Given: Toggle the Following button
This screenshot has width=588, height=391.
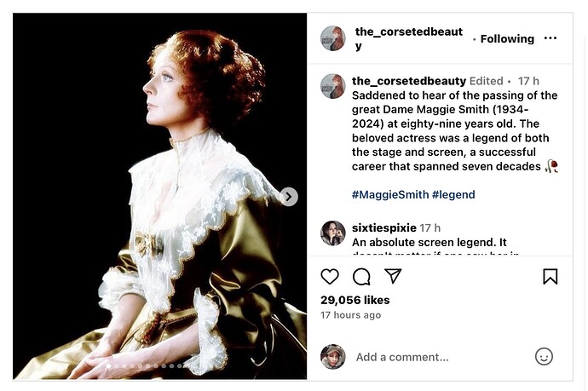Looking at the screenshot, I should [507, 38].
